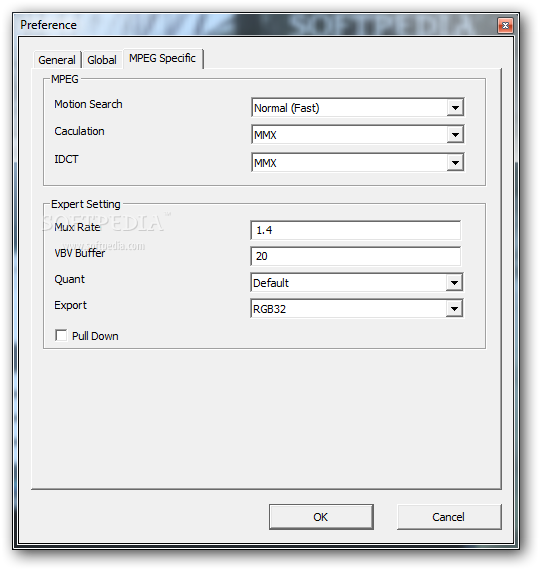The width and height of the screenshot is (540, 570).
Task: Click the Cancel button
Action: coord(449,517)
